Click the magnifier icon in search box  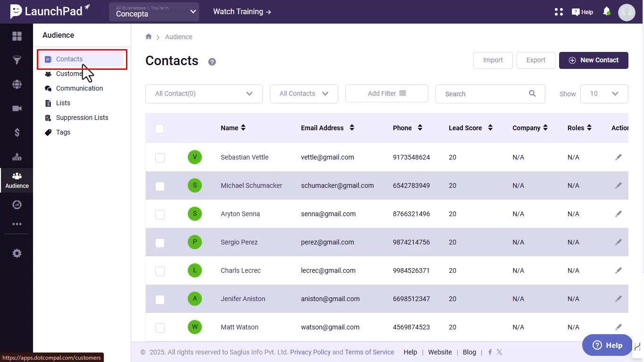point(532,93)
